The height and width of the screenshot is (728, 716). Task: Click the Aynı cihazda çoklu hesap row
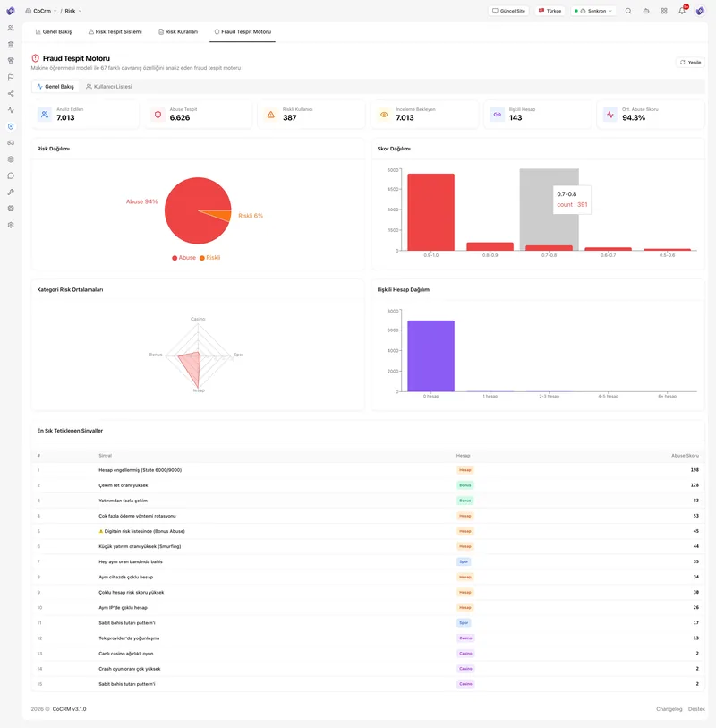[368, 577]
